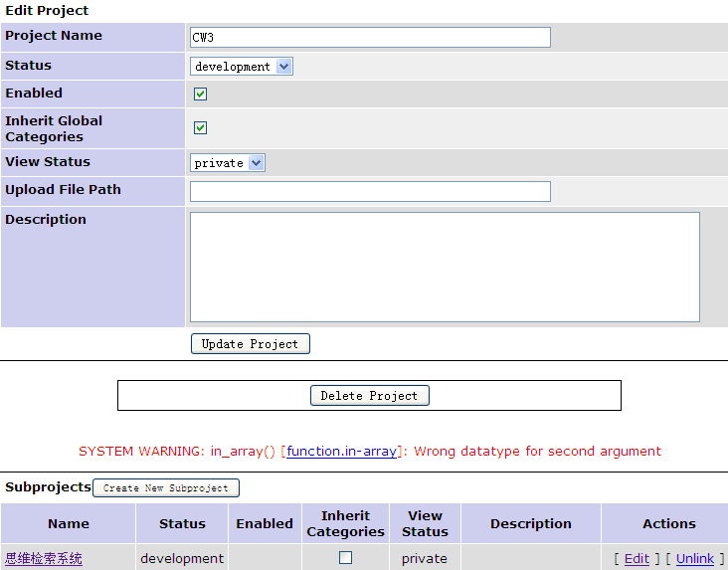Image resolution: width=728 pixels, height=570 pixels.
Task: Click Edit link for the subproject
Action: (x=637, y=559)
